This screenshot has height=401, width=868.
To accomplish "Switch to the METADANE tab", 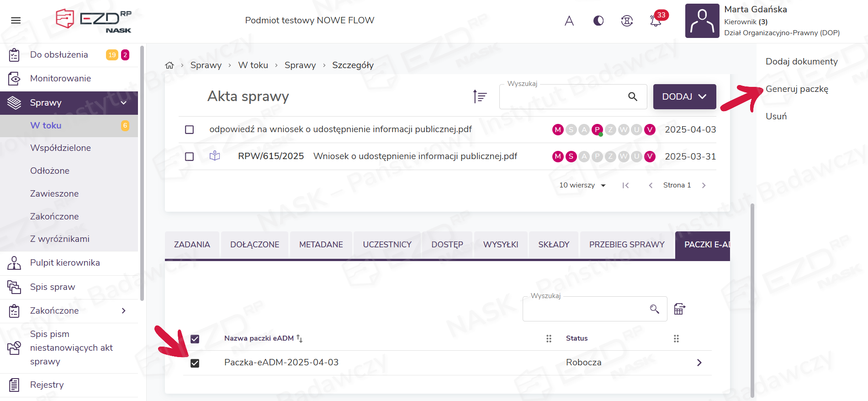I will click(x=321, y=245).
